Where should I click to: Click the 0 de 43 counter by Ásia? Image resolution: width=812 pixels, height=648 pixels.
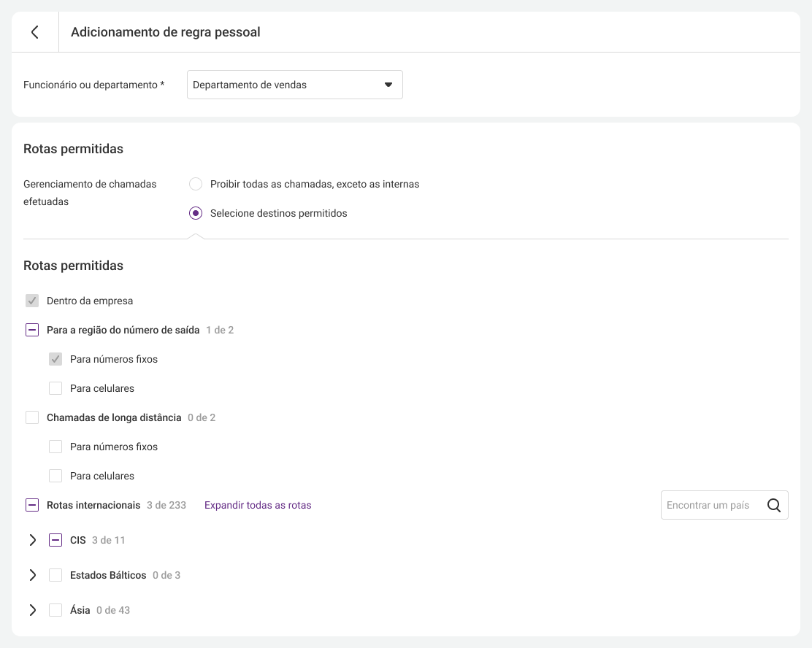pos(113,610)
